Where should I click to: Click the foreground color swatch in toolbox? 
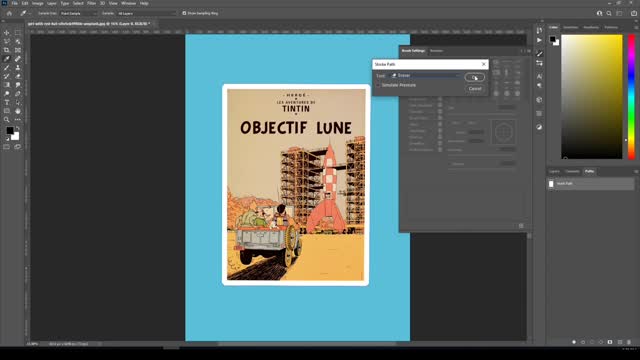[x=9, y=131]
